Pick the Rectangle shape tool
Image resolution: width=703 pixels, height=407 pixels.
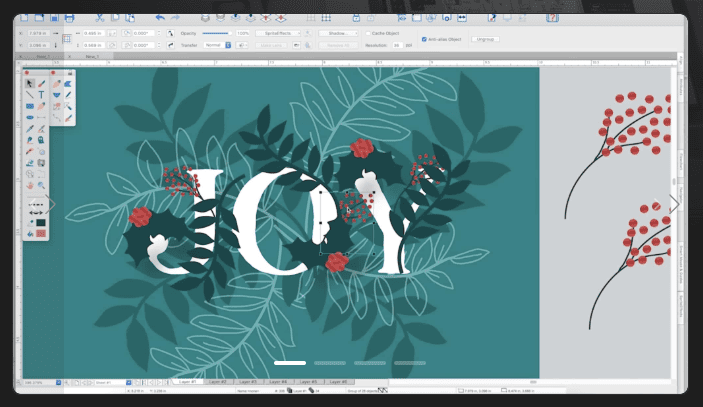coord(30,106)
